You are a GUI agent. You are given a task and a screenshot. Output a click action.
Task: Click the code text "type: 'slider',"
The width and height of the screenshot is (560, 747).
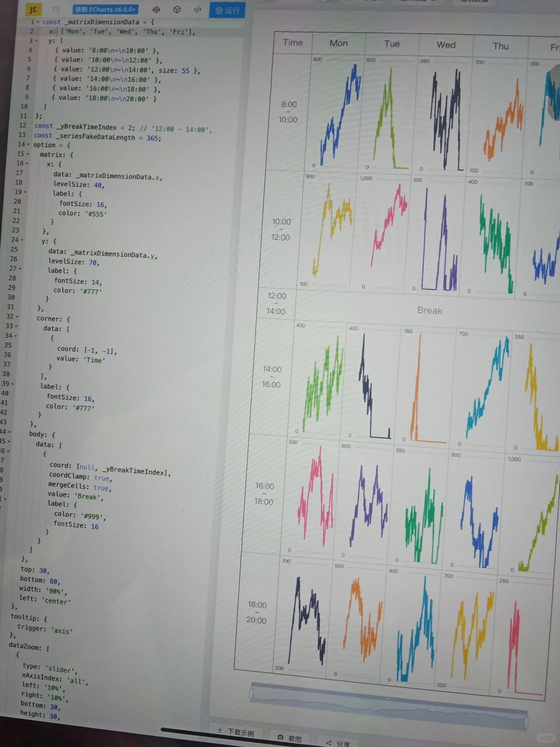pyautogui.click(x=49, y=668)
